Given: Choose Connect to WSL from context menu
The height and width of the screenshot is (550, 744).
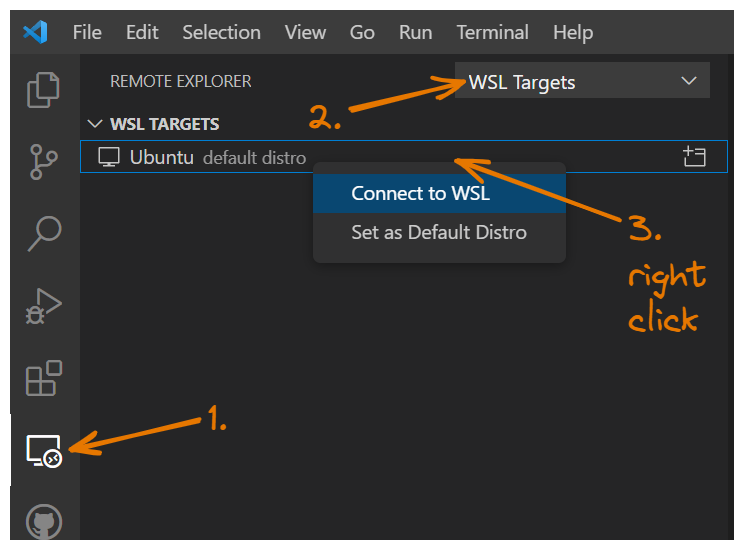Looking at the screenshot, I should pos(420,193).
